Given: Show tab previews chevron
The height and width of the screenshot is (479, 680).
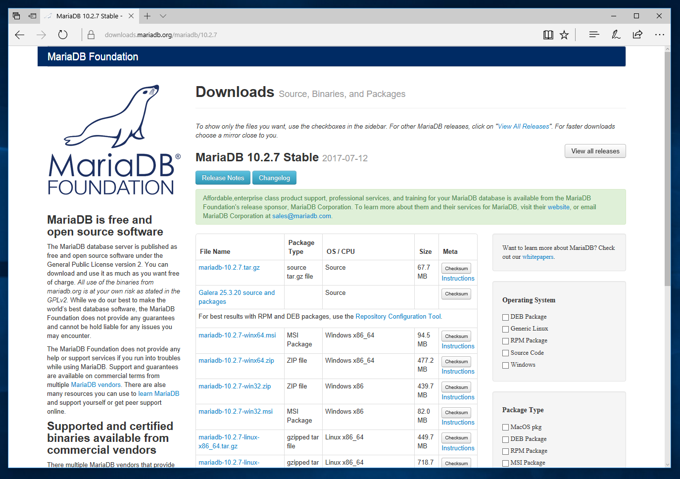Looking at the screenshot, I should pos(163,16).
